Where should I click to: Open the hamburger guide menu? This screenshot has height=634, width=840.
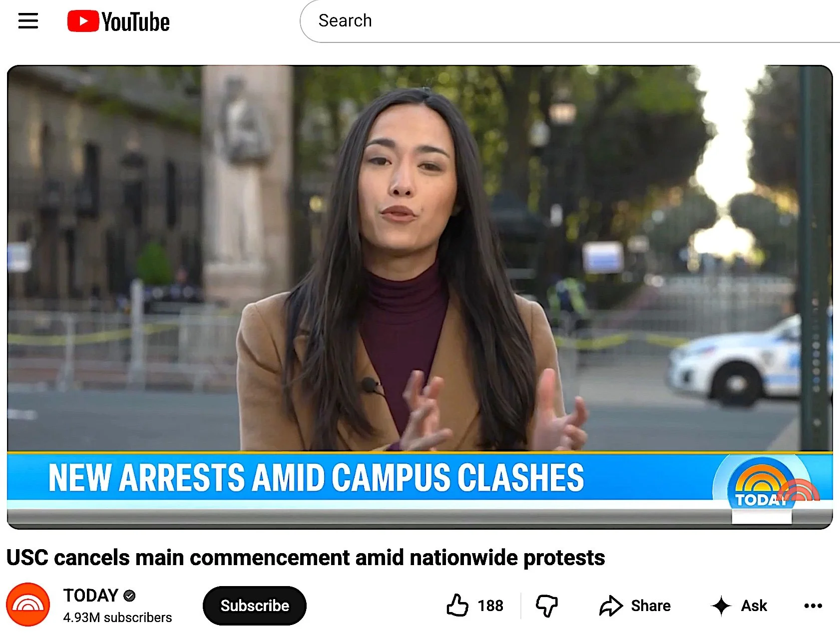(x=28, y=21)
